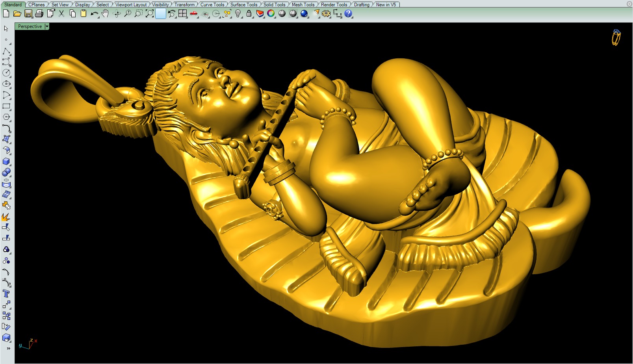Print the viewport
The width and height of the screenshot is (633, 364).
39,13
